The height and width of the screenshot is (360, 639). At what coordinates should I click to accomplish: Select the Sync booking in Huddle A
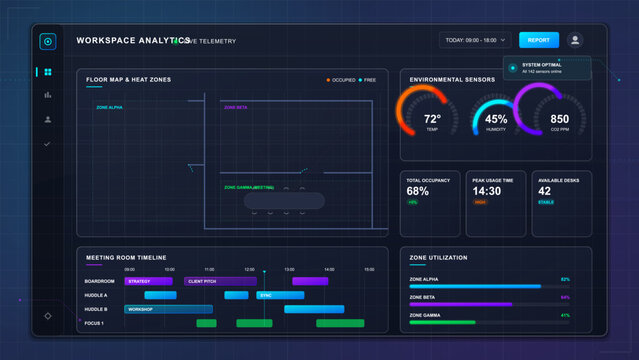pyautogui.click(x=280, y=295)
